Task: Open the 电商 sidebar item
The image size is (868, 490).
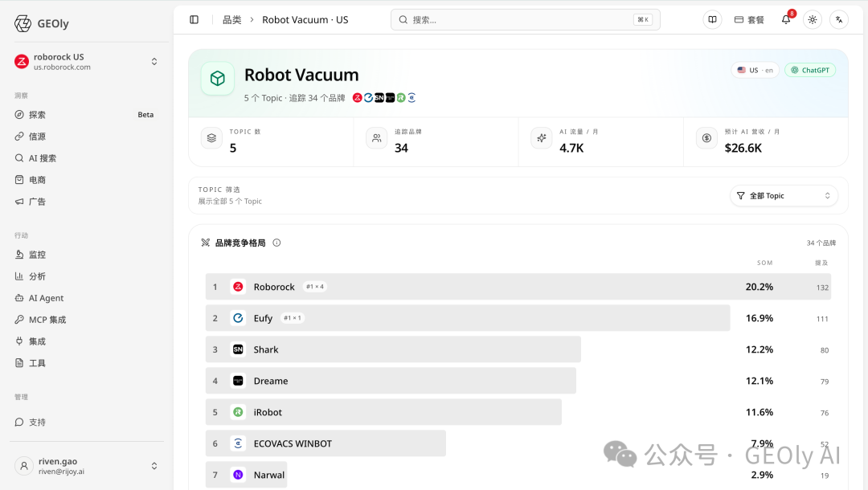Action: pyautogui.click(x=85, y=180)
